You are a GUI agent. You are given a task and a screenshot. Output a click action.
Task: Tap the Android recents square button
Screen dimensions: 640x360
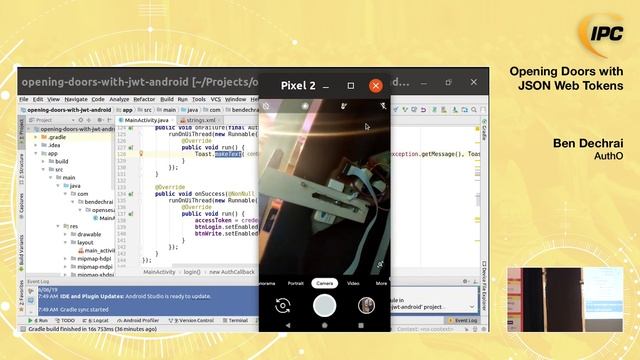pos(361,325)
